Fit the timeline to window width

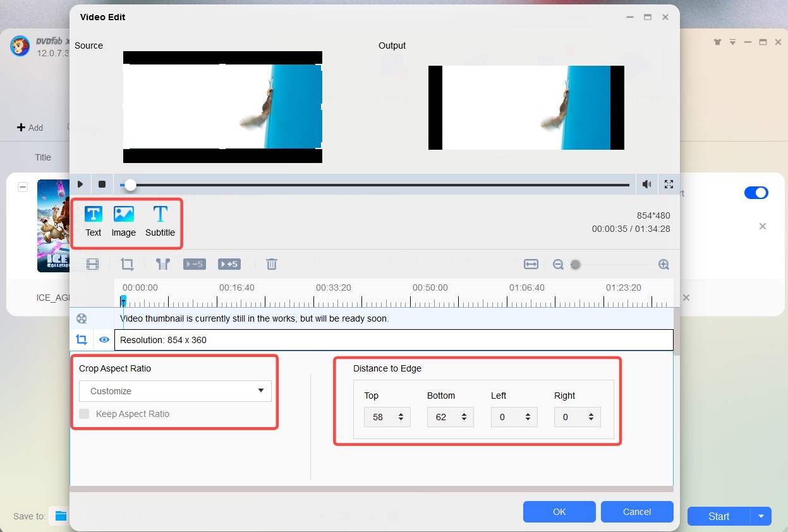pos(531,264)
